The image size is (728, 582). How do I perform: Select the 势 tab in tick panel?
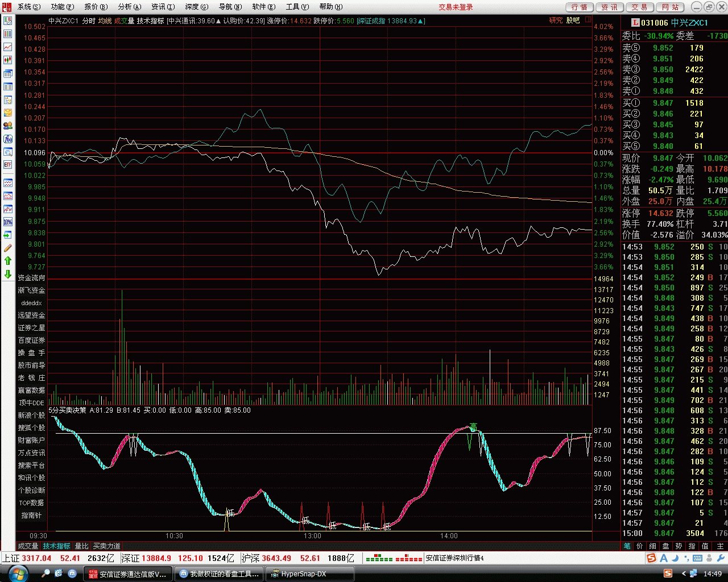(x=679, y=546)
